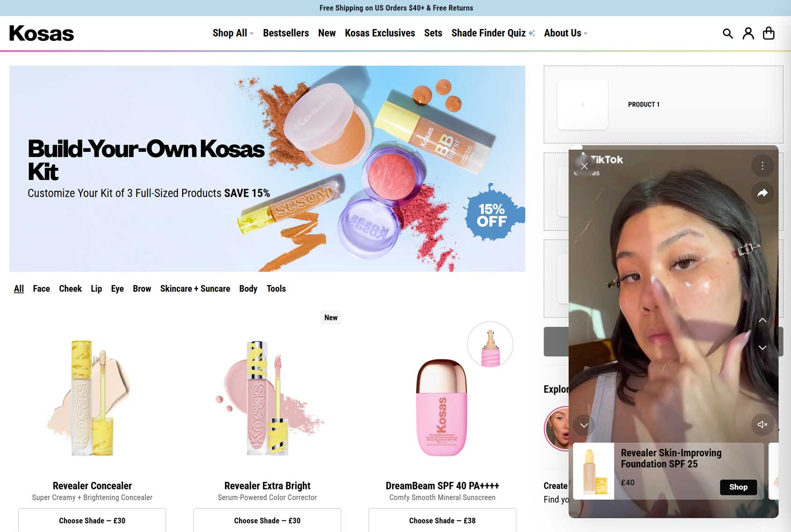
Task: Click Shop button for Revealer Foundation
Action: click(738, 487)
